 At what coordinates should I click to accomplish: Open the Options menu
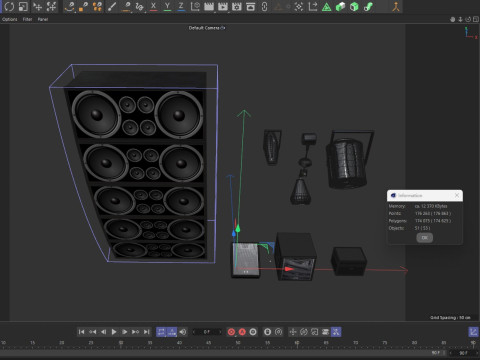tap(10, 19)
